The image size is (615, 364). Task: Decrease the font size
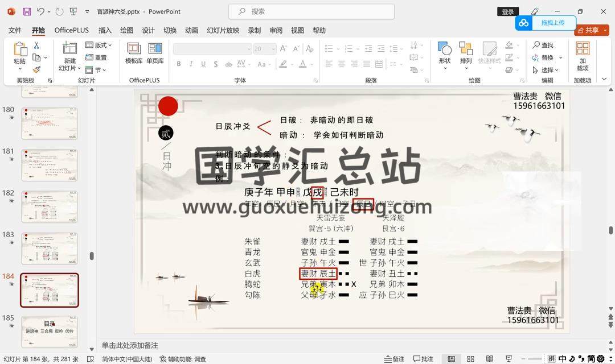pyautogui.click(x=296, y=48)
